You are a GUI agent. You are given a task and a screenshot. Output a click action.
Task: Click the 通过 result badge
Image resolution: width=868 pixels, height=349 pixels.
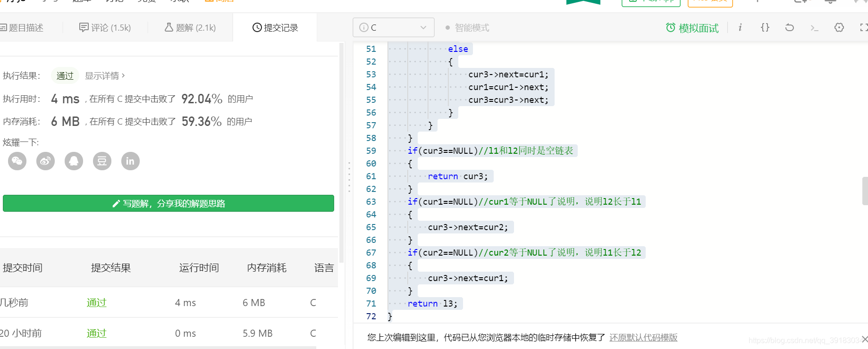point(65,75)
